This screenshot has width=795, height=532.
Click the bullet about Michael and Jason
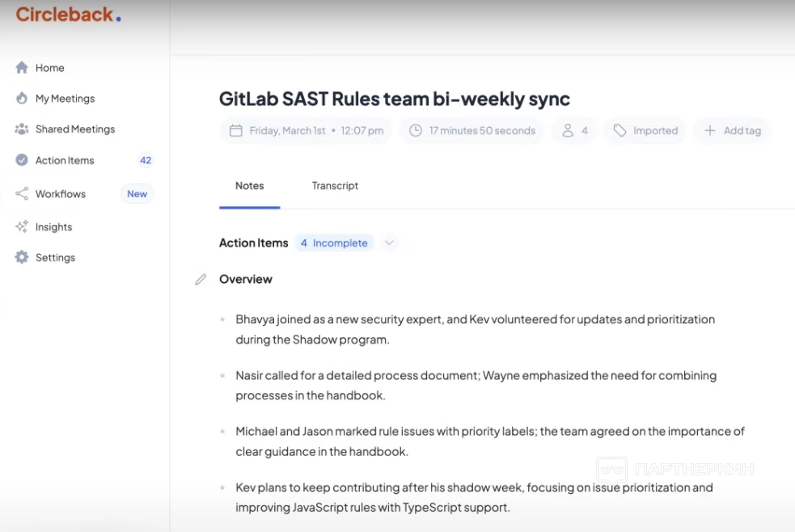(x=490, y=441)
